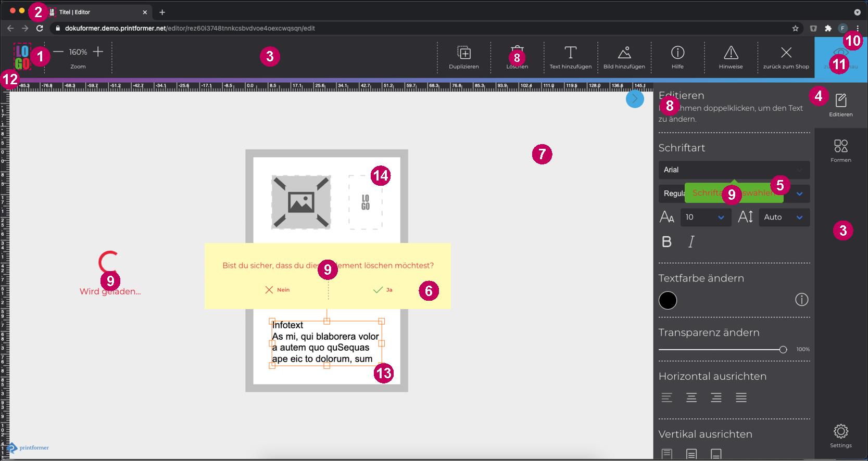
Task: Open the Settings gear in sidebar
Action: (840, 432)
